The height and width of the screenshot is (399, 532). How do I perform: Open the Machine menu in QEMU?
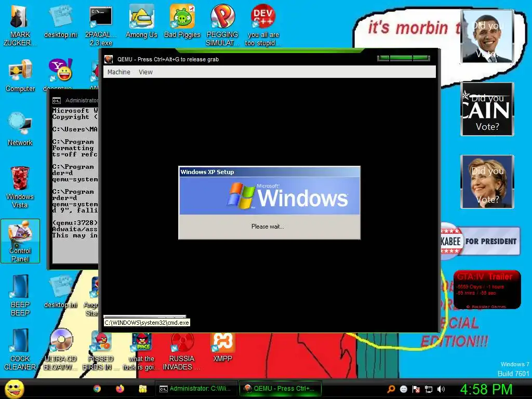point(119,72)
